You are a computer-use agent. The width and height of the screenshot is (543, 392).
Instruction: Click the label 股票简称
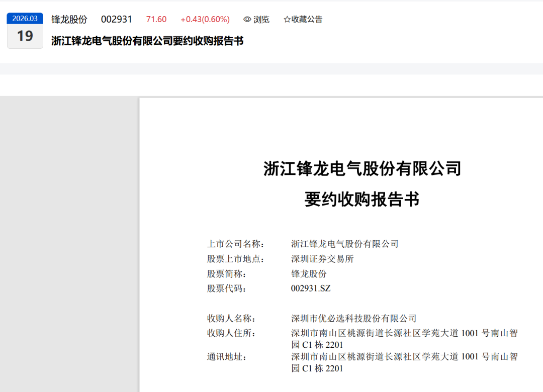click(226, 273)
